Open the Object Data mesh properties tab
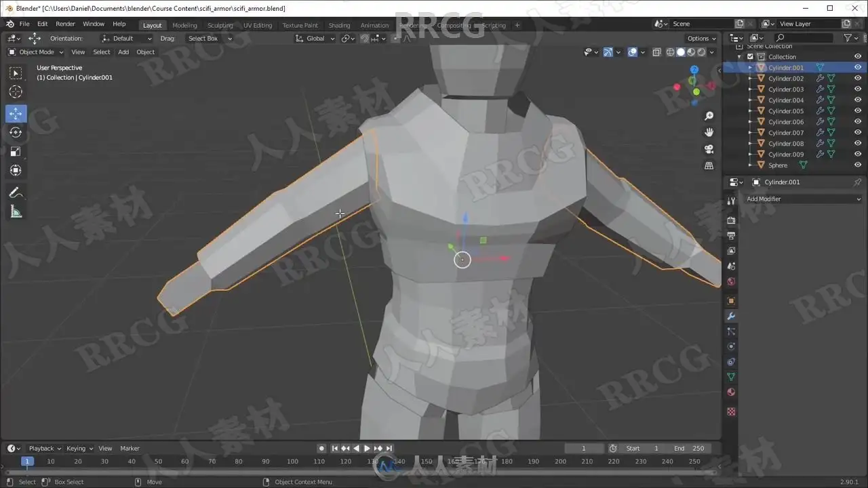Viewport: 868px width, 488px height. [x=731, y=377]
